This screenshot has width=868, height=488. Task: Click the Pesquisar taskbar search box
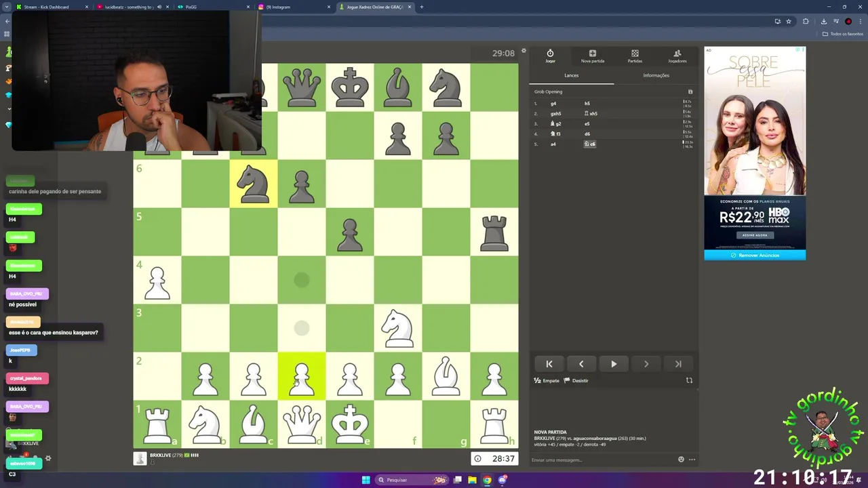pyautogui.click(x=412, y=480)
